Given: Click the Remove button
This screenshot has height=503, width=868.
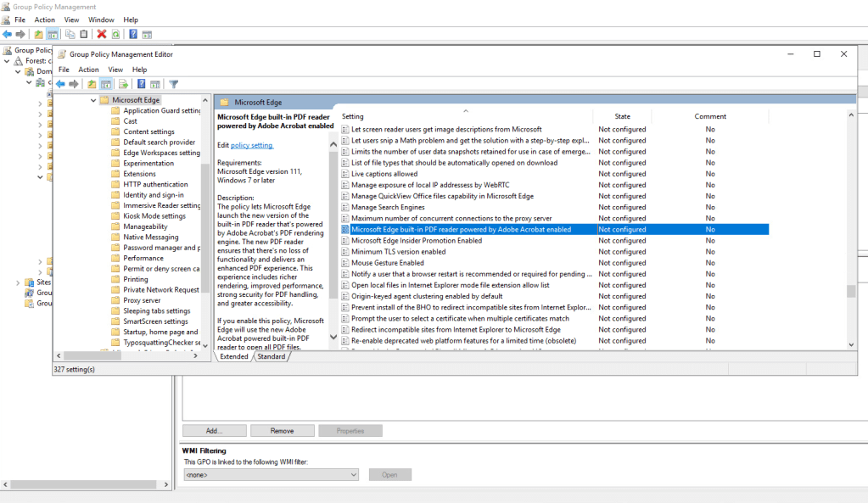Looking at the screenshot, I should [282, 431].
